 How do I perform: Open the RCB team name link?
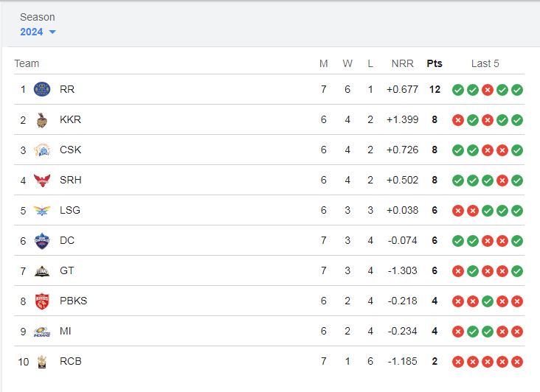tap(71, 361)
